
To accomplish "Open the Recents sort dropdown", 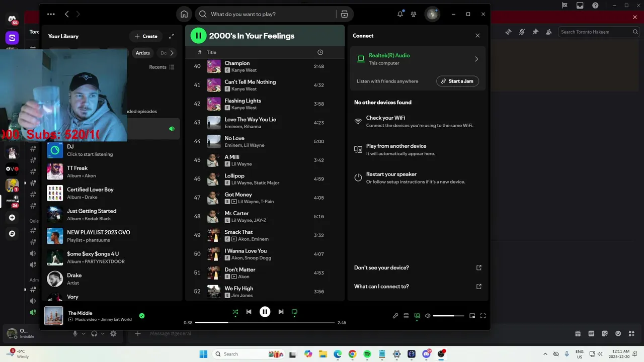I will point(162,67).
